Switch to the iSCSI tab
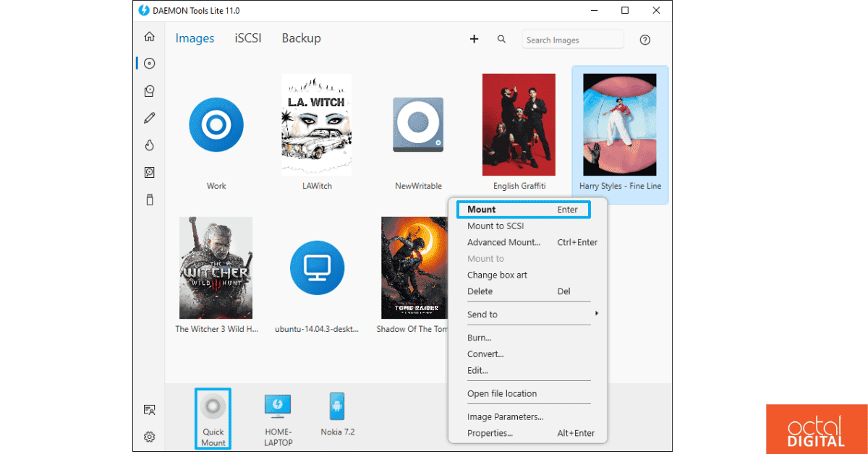The width and height of the screenshot is (868, 454). coord(248,38)
